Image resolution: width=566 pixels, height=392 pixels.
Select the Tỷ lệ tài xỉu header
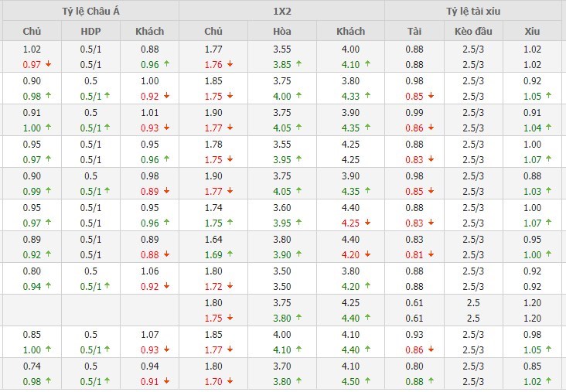pos(476,11)
